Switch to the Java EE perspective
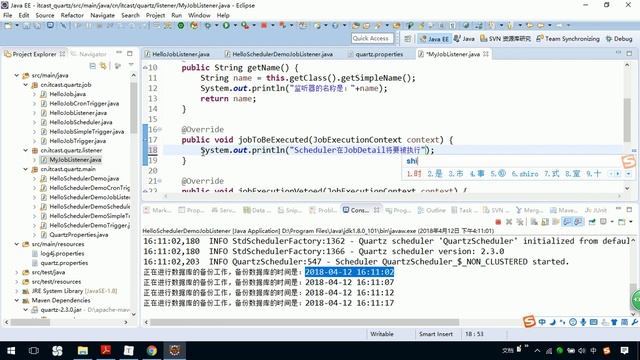 (434, 39)
